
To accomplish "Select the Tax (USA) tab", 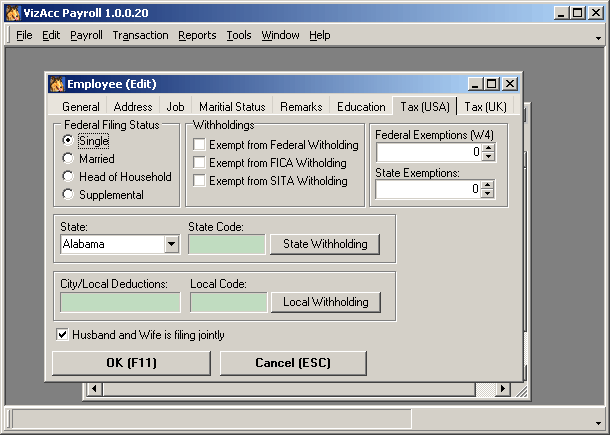I will pyautogui.click(x=425, y=106).
